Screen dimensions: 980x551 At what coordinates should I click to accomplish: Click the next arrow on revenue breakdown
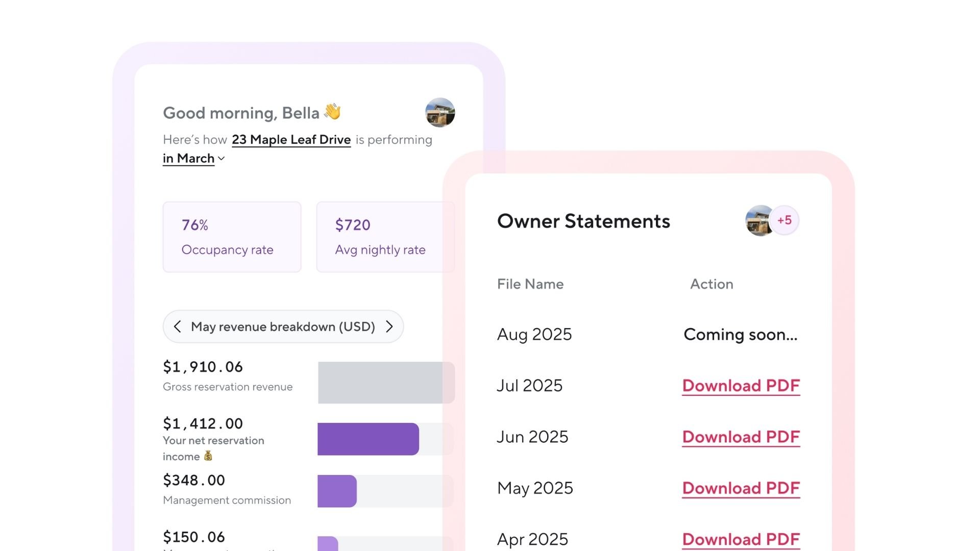pyautogui.click(x=389, y=327)
